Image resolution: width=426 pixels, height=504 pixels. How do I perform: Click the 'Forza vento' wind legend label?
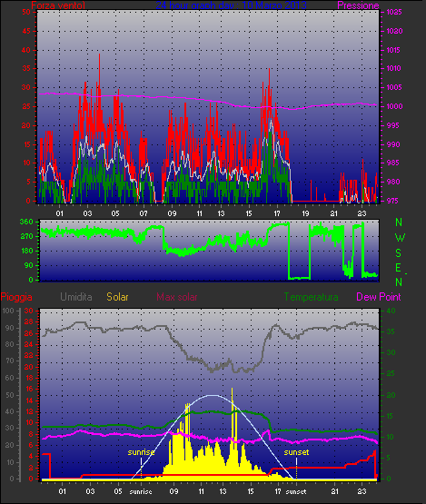(58, 5)
